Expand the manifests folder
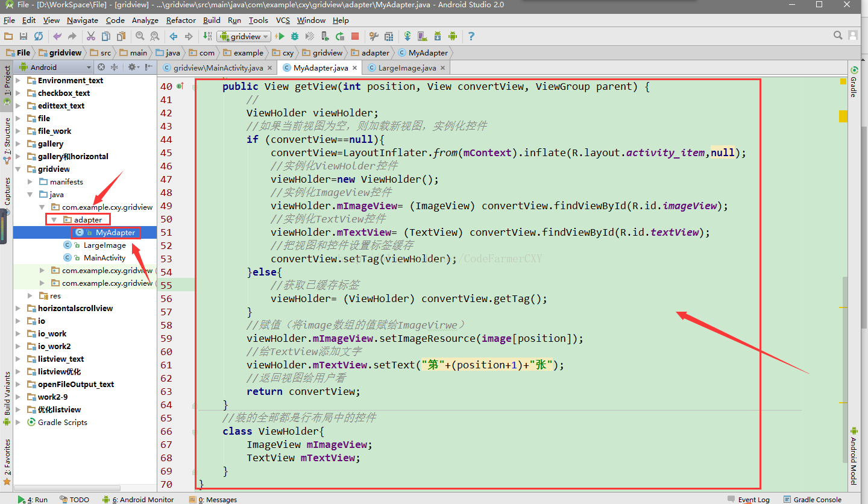868x504 pixels. pos(30,181)
